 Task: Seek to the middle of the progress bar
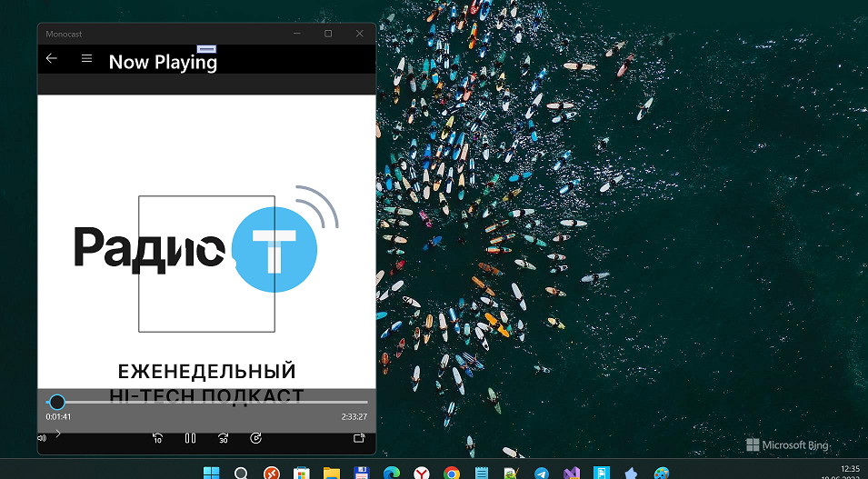pos(206,402)
